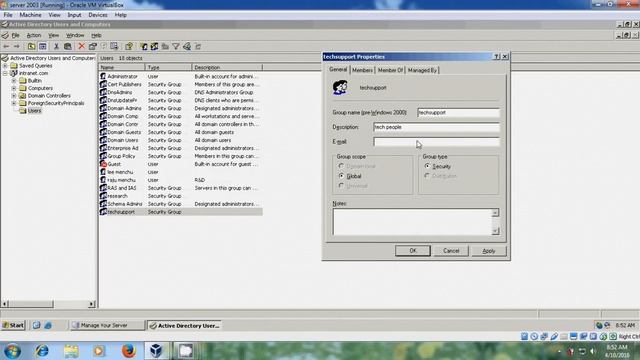Switch to the Managed By tab
Image resolution: width=640 pixels, height=360 pixels.
coord(422,70)
